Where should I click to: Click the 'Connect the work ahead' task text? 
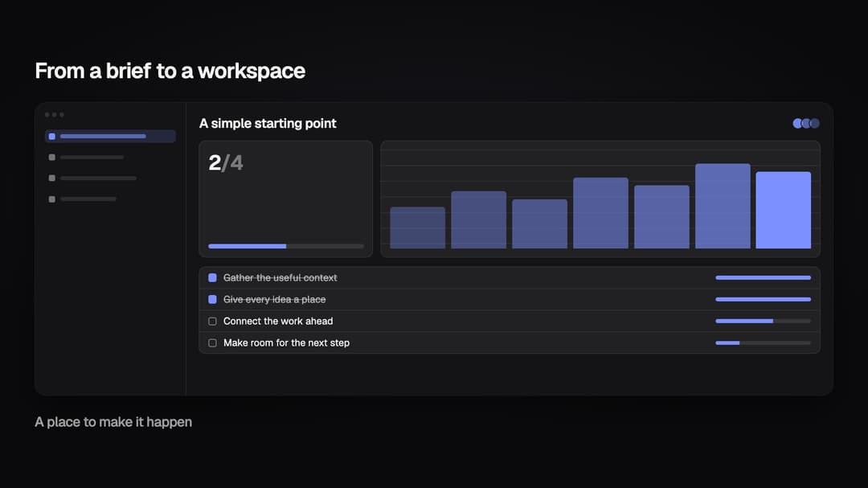click(278, 322)
